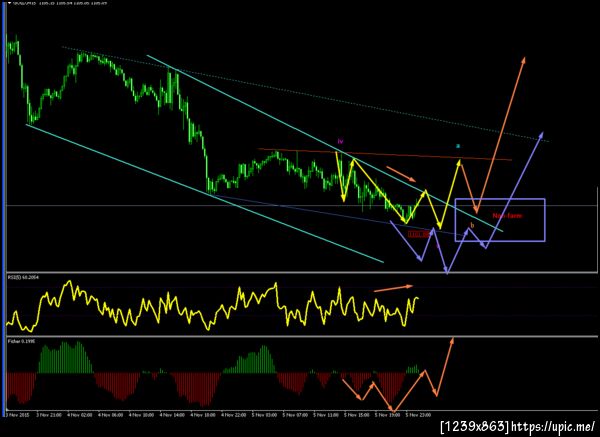Click the purple 'iv' wave label
Viewport: 600px width, 437px height.
tap(340, 141)
